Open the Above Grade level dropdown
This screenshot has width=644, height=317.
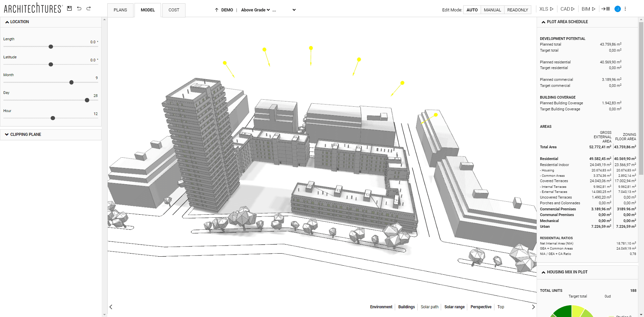point(256,10)
